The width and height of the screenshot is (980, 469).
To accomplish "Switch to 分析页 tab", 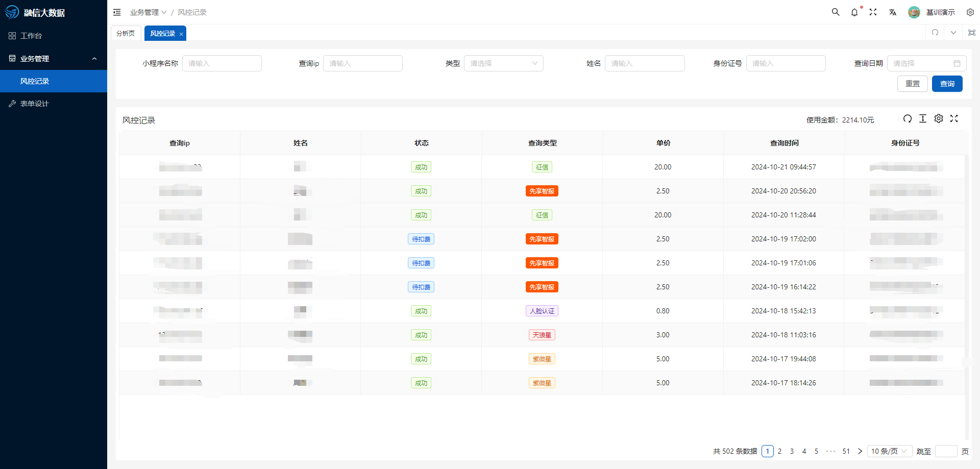I will 126,33.
